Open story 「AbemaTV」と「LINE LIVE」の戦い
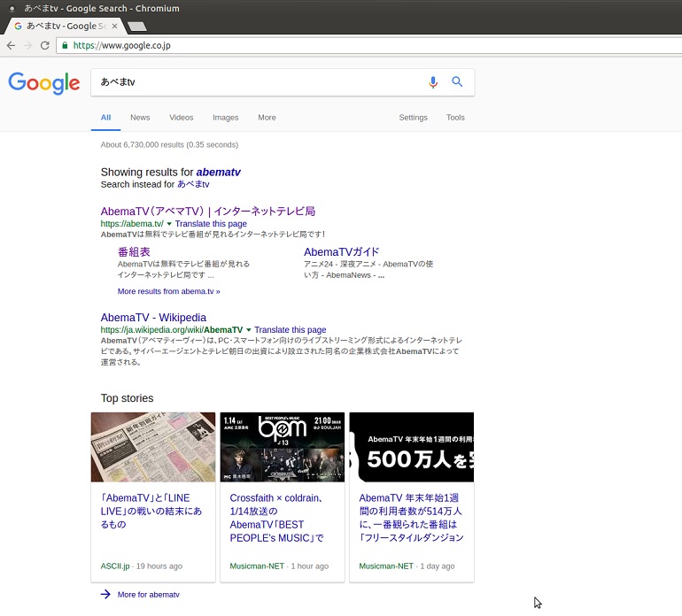682x616 pixels. click(x=151, y=512)
